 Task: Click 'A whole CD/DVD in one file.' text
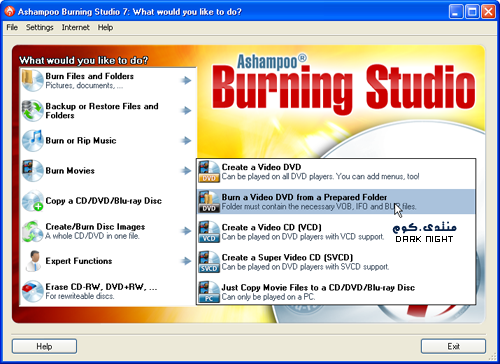(92, 236)
